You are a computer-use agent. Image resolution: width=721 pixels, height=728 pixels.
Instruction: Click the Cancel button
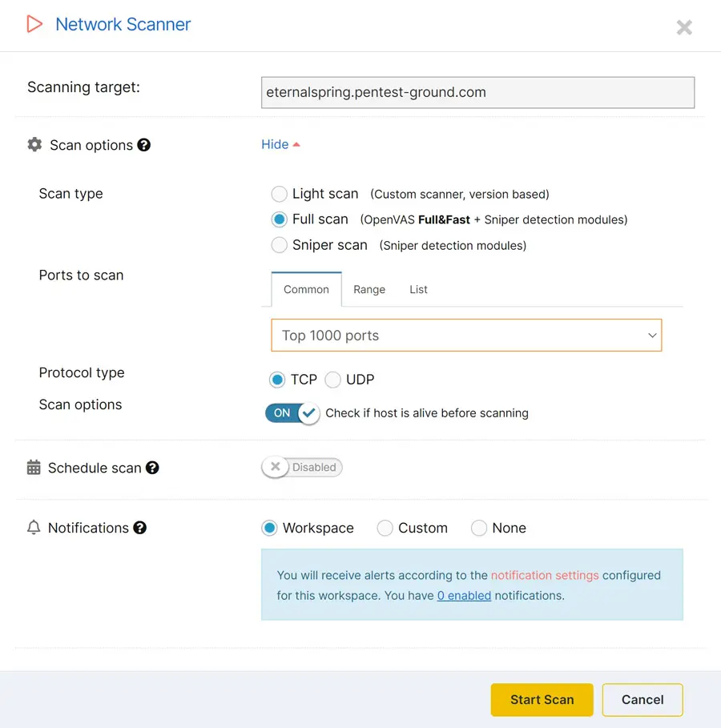642,699
